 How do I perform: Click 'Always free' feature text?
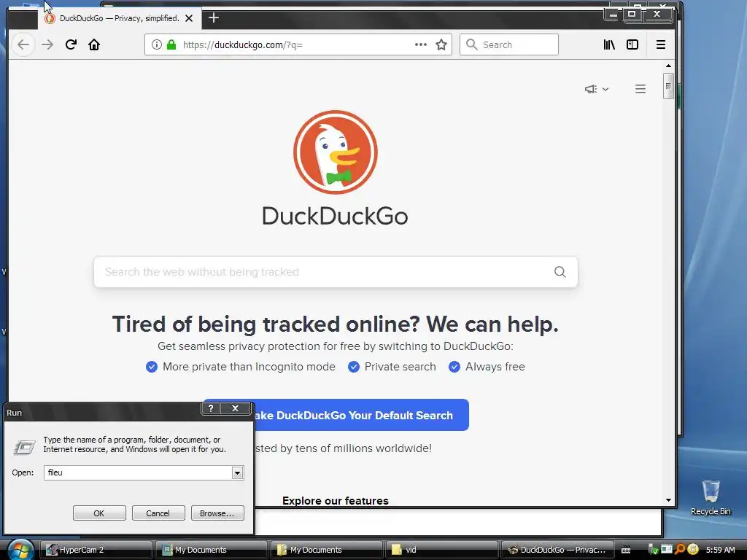coord(495,367)
